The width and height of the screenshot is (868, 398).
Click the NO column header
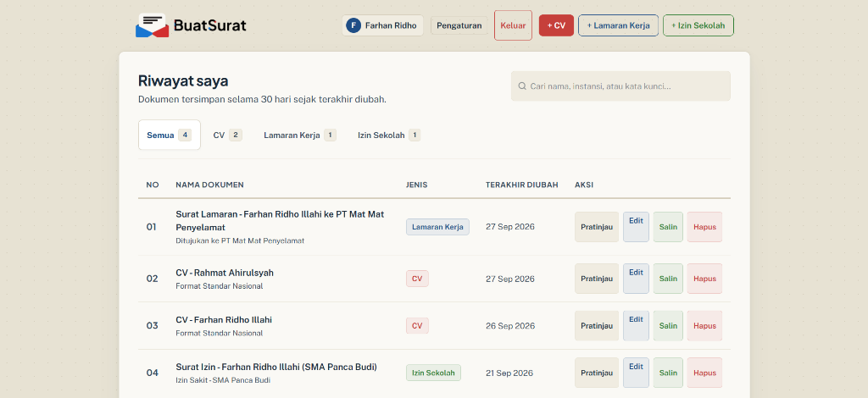click(x=153, y=185)
